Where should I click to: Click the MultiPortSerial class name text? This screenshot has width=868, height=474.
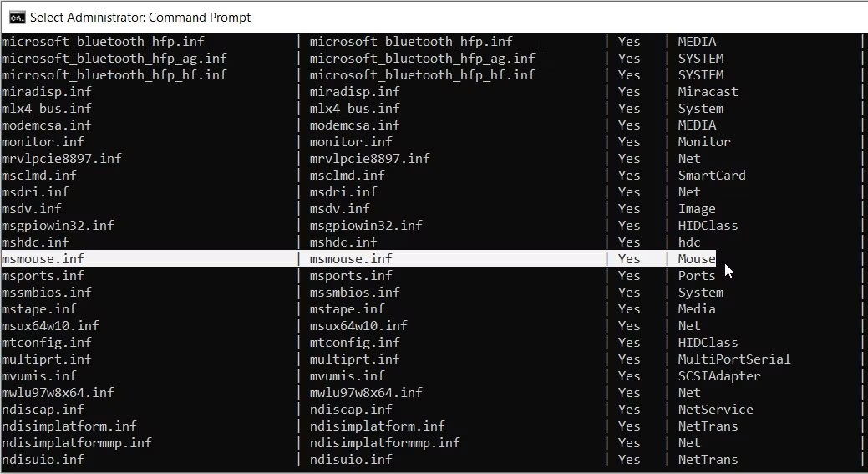pyautogui.click(x=734, y=359)
